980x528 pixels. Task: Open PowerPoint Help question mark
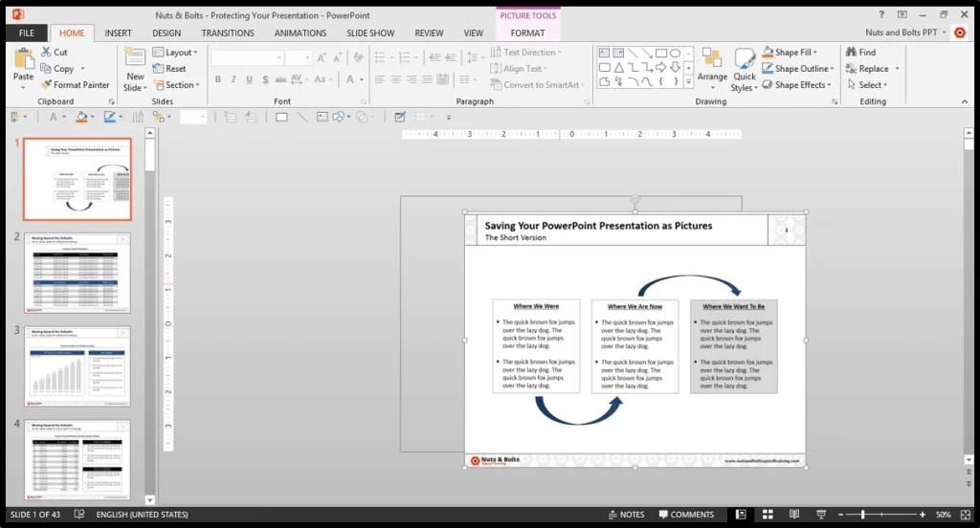(x=881, y=15)
